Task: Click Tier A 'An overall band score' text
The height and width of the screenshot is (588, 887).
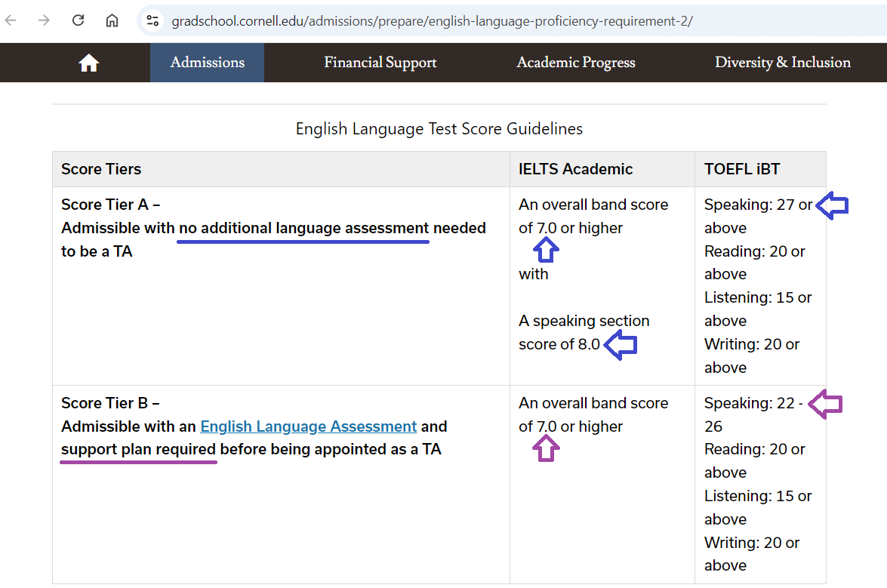Action: pos(593,205)
